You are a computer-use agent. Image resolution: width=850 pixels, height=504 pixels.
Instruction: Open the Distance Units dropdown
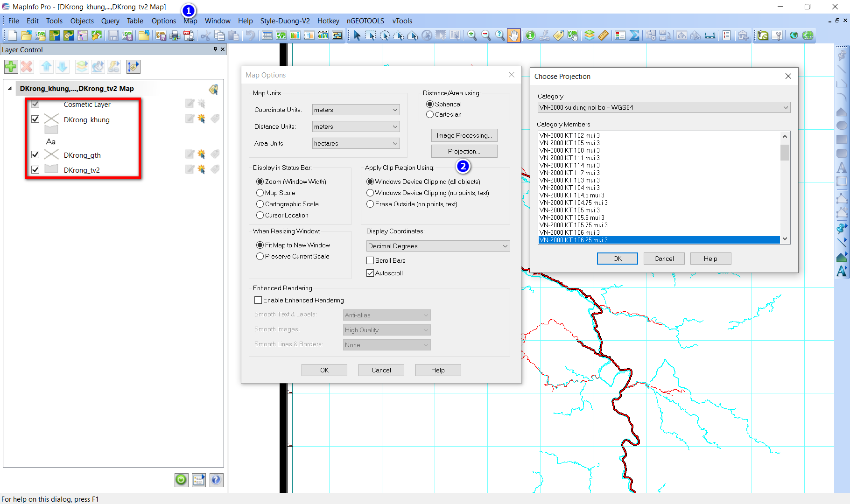point(356,126)
